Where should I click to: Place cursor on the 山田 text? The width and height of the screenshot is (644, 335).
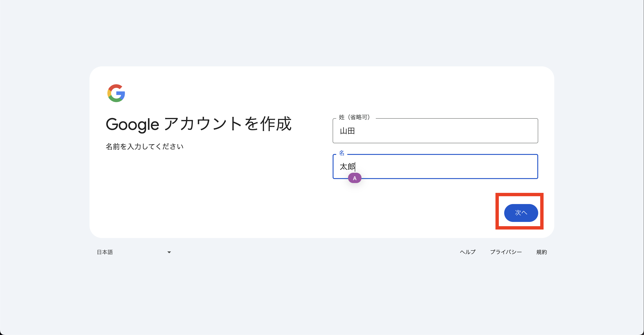[x=347, y=131]
